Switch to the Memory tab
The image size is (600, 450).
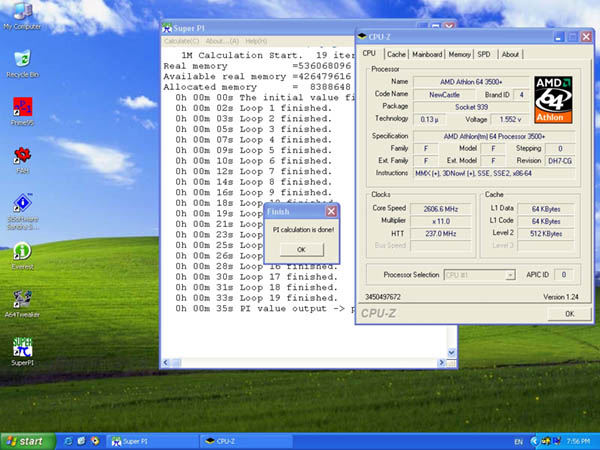tap(460, 54)
